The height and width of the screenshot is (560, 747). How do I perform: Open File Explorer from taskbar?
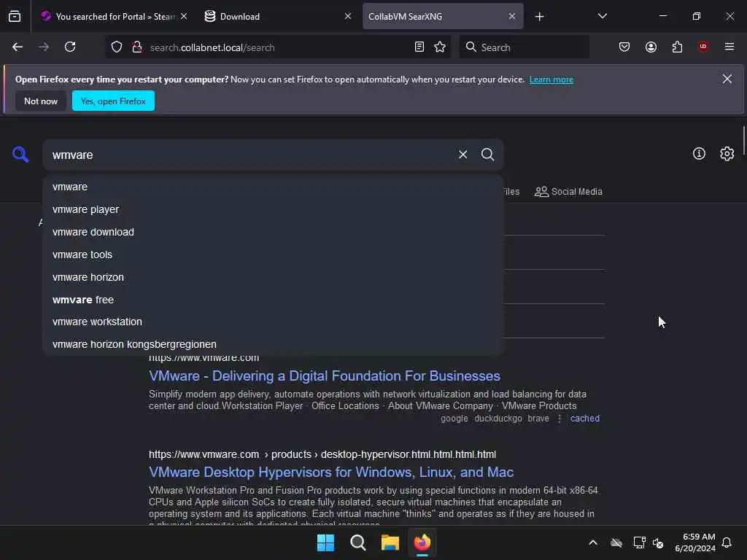(x=390, y=542)
